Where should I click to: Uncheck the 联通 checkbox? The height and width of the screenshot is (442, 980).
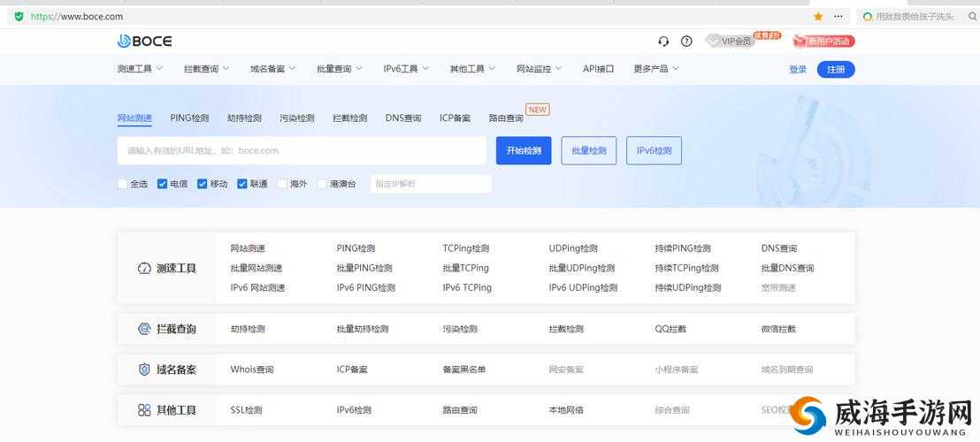click(x=242, y=184)
